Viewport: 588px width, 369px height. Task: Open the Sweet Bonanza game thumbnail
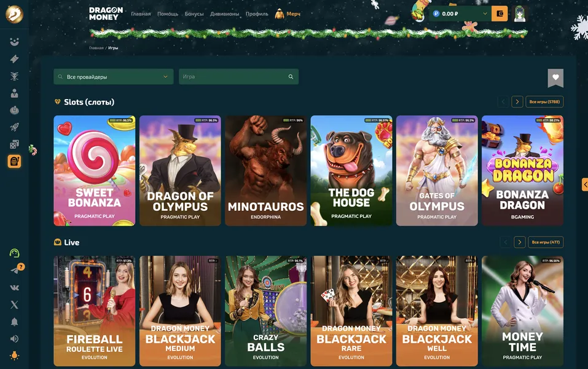94,170
